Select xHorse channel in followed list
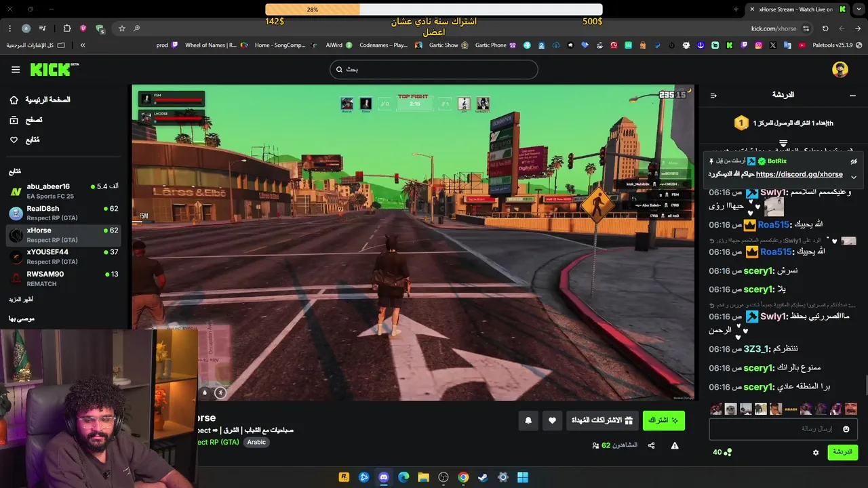Screen dimensions: 868x488 pyautogui.click(x=64, y=235)
